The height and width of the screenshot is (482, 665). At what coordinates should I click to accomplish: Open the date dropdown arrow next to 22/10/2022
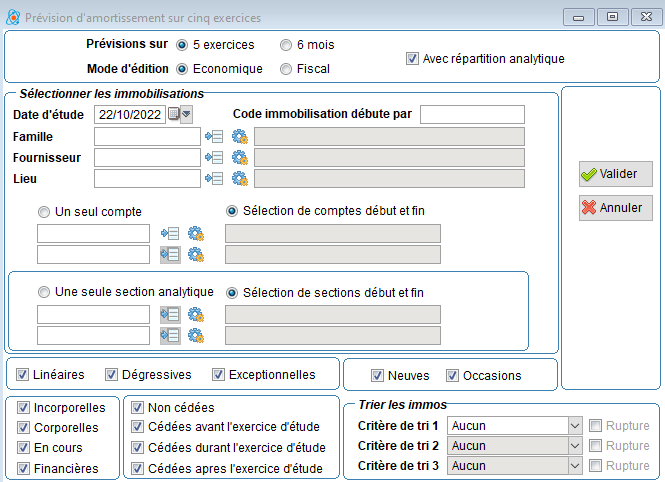[x=186, y=114]
